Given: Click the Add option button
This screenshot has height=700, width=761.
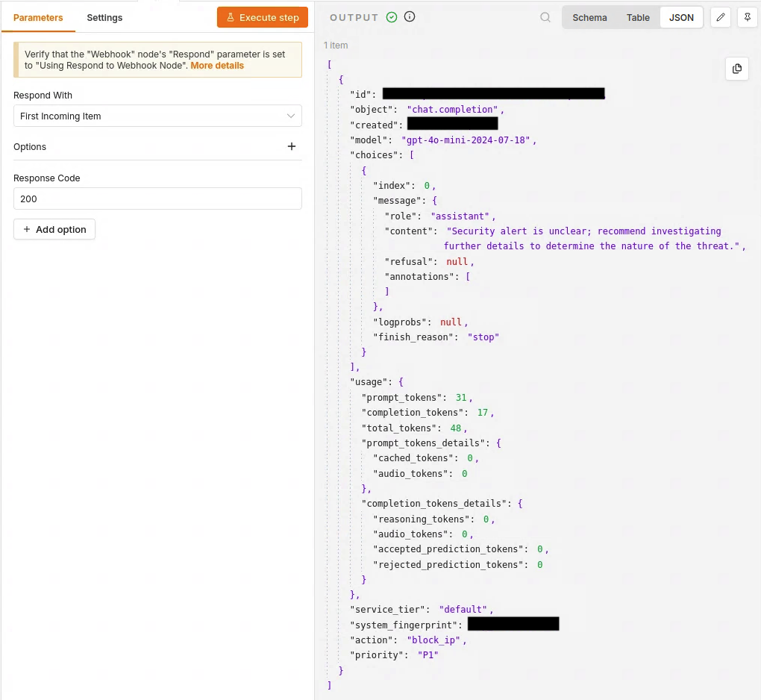Looking at the screenshot, I should pos(54,230).
